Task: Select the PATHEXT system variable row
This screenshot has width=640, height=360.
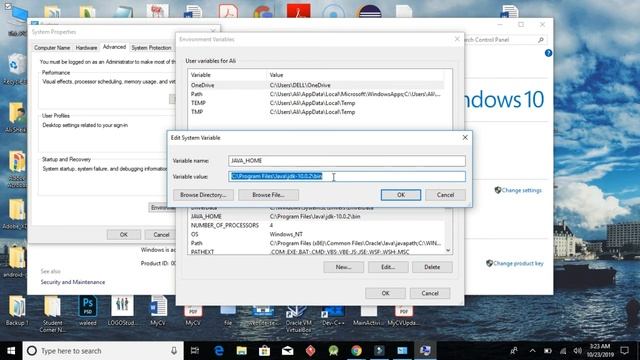Action: (x=317, y=252)
